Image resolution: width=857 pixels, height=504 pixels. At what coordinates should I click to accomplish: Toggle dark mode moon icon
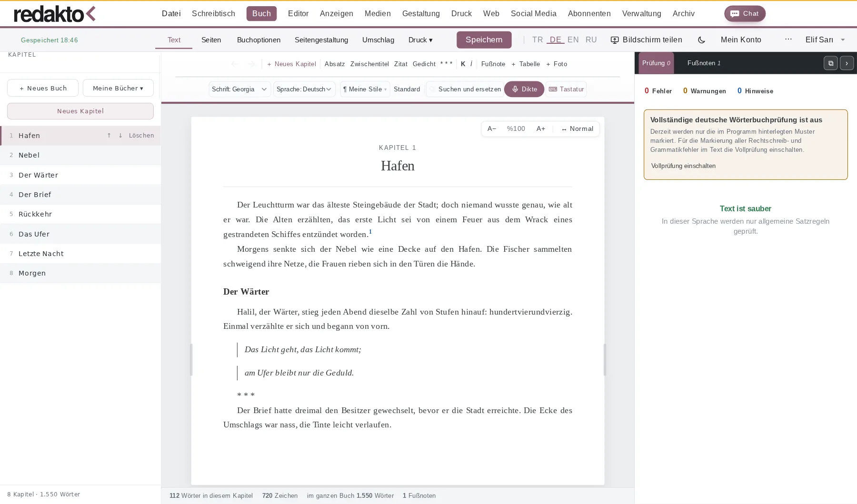pos(701,40)
